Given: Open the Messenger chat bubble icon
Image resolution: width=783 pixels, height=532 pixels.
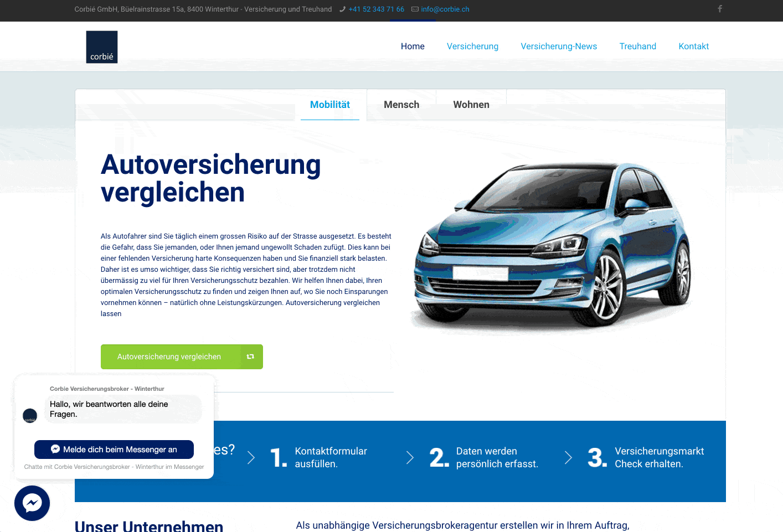Looking at the screenshot, I should [32, 503].
